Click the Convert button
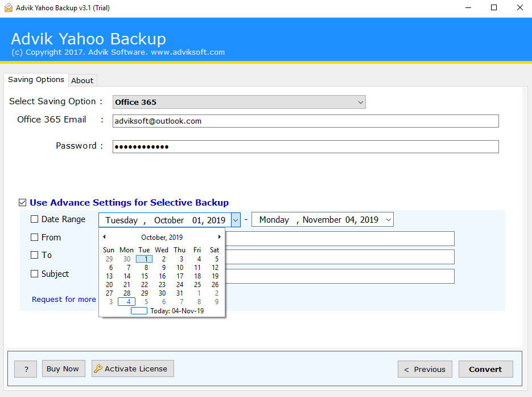Viewport: 532px width, 397px height. coord(485,369)
